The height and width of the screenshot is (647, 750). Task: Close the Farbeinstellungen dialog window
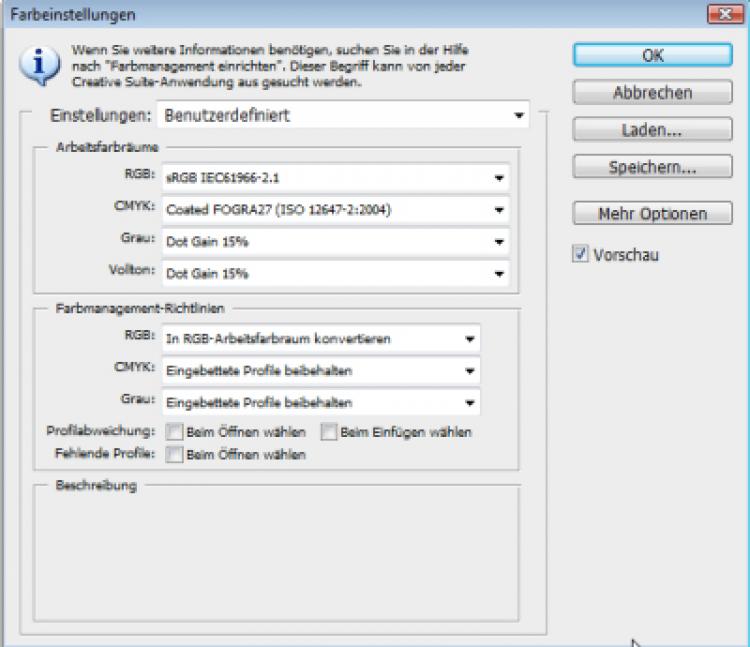(x=721, y=14)
